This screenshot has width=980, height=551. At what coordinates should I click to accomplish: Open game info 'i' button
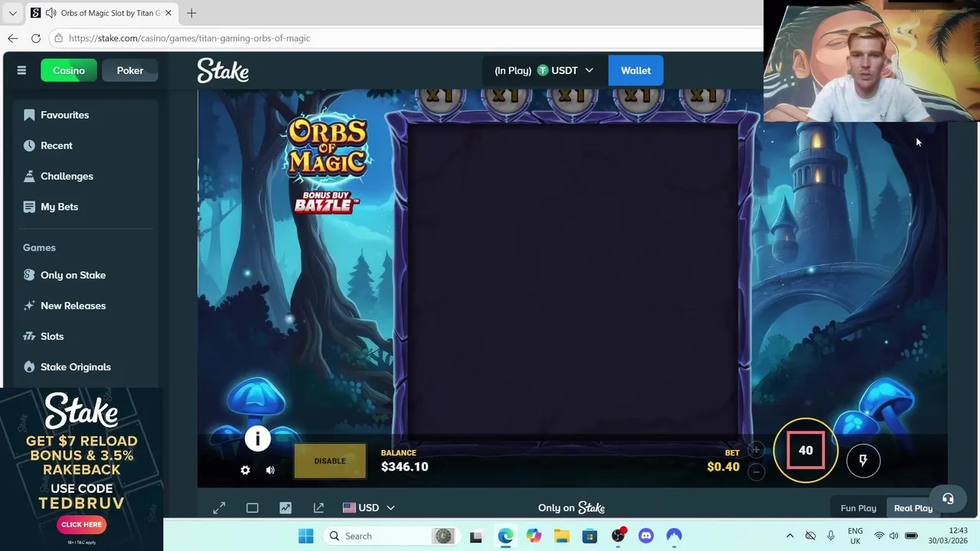click(x=258, y=439)
